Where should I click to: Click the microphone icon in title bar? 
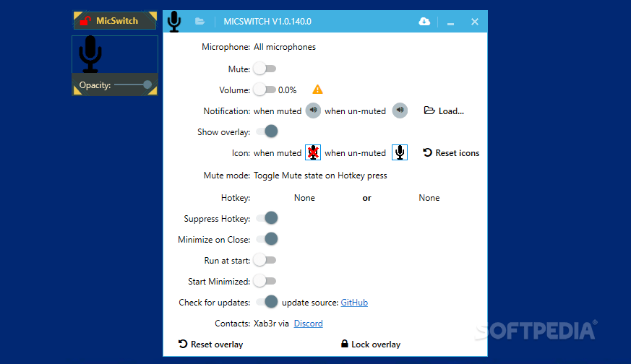click(x=174, y=22)
